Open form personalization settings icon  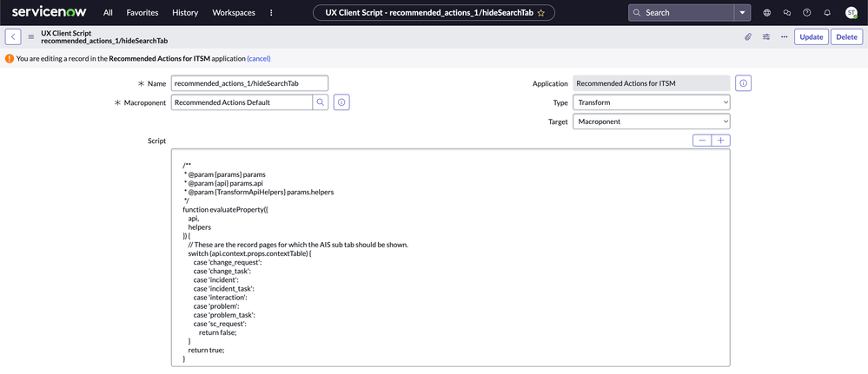pos(766,37)
